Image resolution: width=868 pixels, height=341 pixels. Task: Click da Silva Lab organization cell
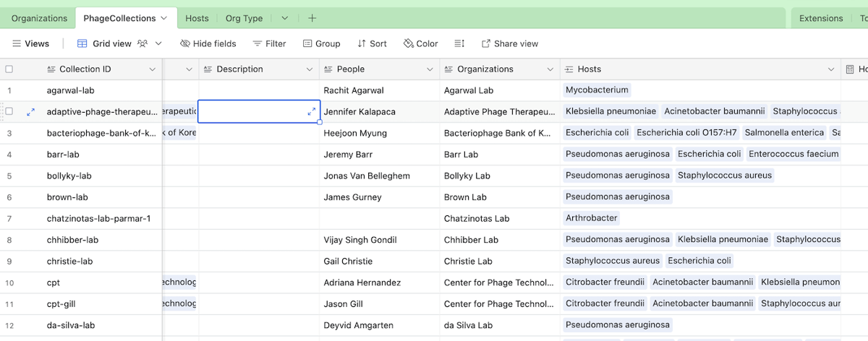click(x=500, y=325)
